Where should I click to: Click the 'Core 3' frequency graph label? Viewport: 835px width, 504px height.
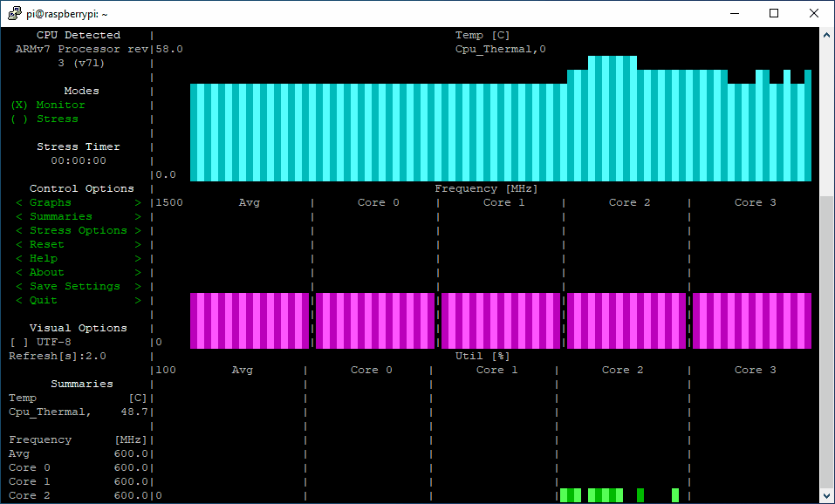[x=755, y=202]
